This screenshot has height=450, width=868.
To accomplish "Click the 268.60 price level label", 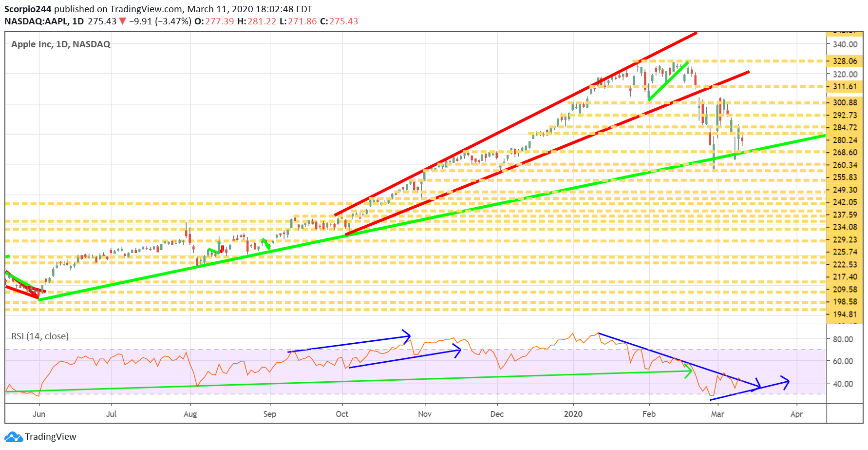I will (845, 153).
